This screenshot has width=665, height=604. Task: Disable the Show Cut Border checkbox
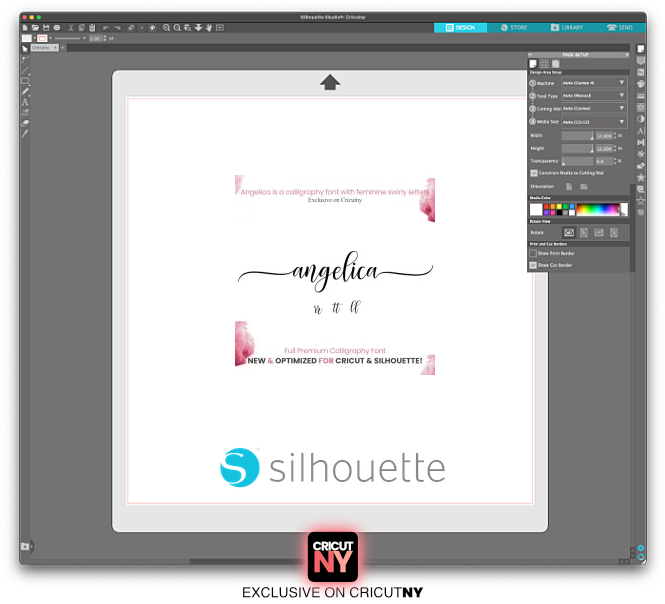533,265
